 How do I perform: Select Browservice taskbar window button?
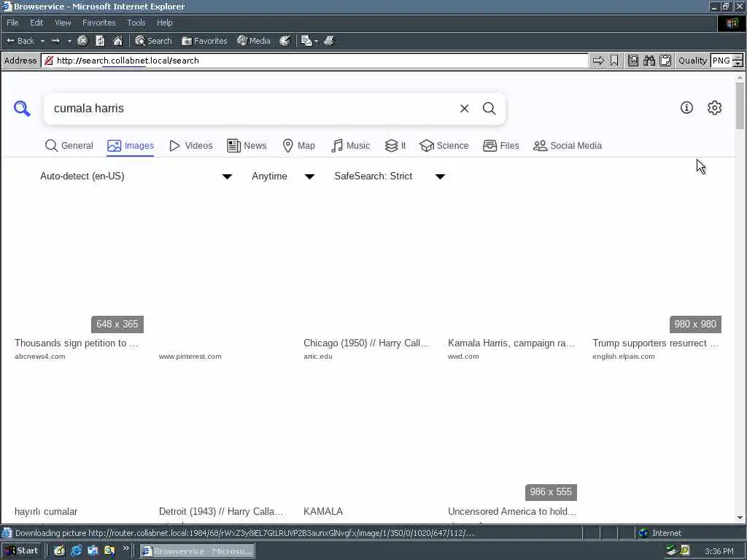coord(197,551)
